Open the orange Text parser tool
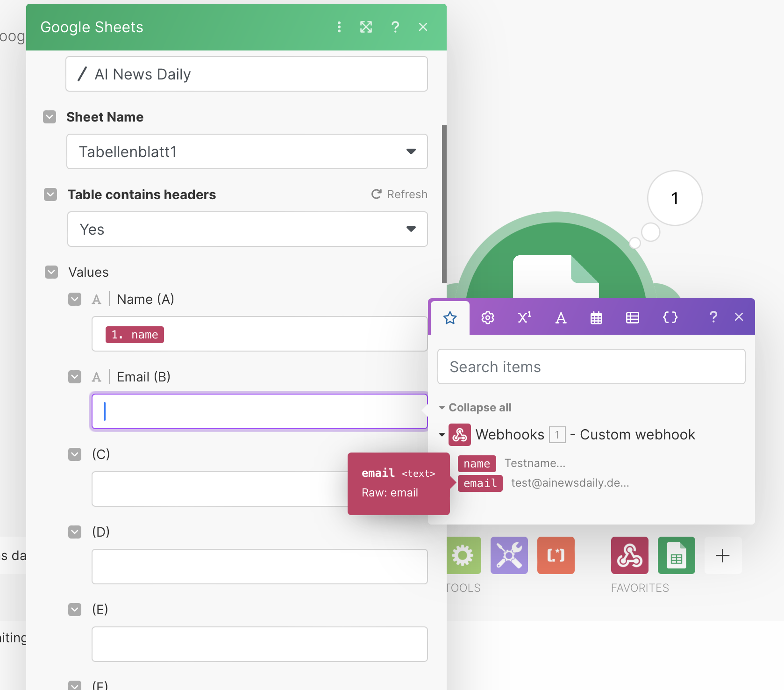Screen dimensions: 784x690 (556, 555)
